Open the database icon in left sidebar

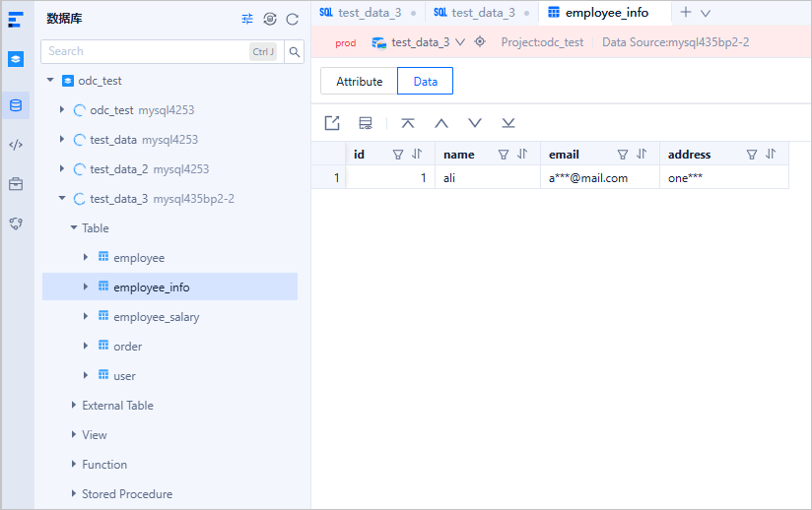[x=16, y=104]
